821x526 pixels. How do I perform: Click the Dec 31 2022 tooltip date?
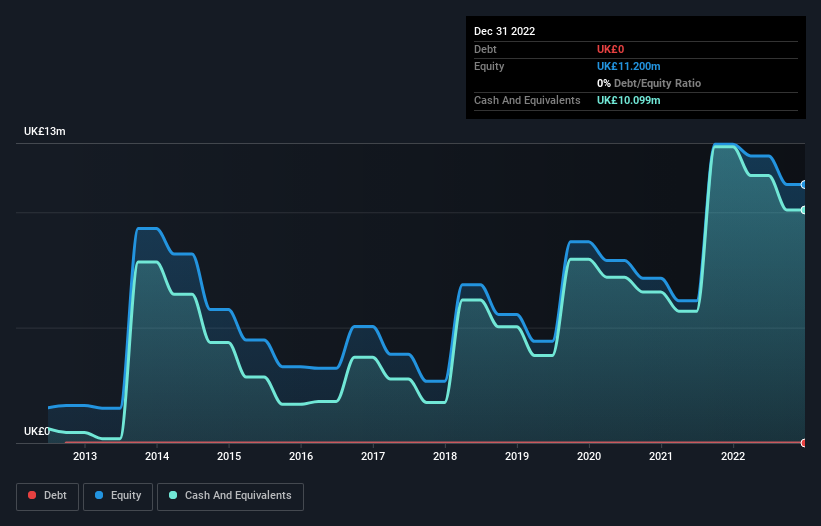(504, 31)
